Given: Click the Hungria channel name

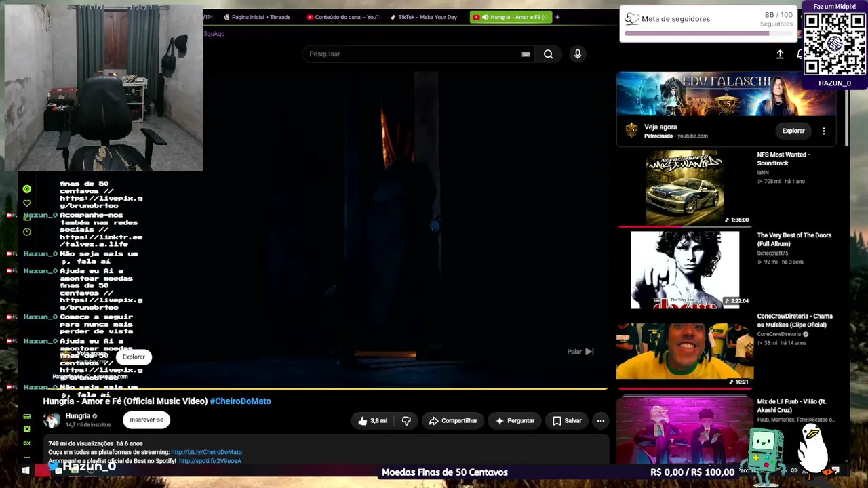Looking at the screenshot, I should (x=78, y=416).
